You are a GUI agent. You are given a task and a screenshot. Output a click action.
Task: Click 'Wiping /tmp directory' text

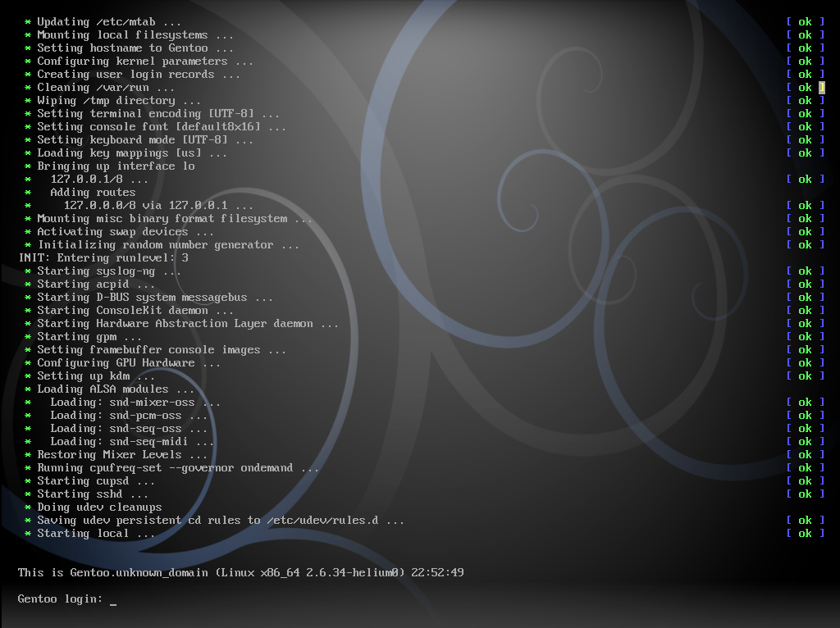tap(118, 101)
